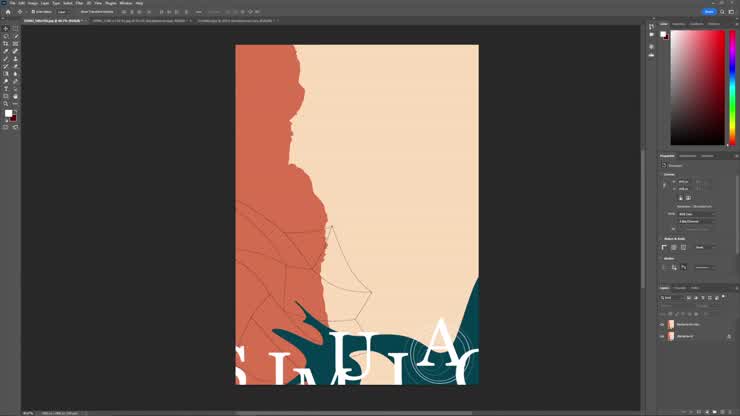Switch to the Channels tab
Image resolution: width=740 pixels, height=416 pixels.
680,288
